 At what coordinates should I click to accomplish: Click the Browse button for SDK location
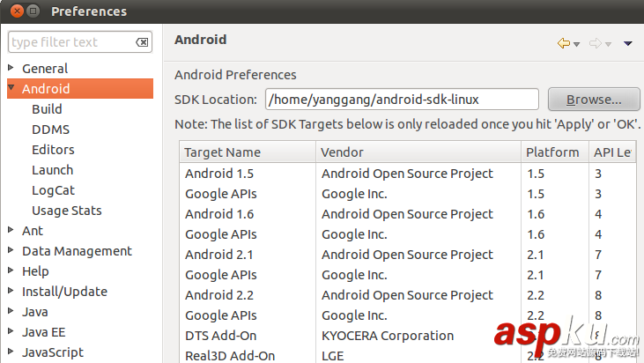[593, 100]
